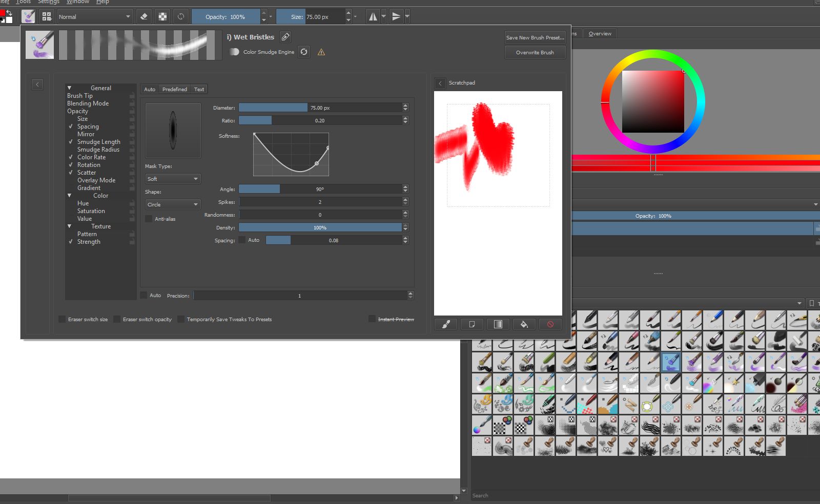
Task: Click the choose brush preset grid icon
Action: pos(47,17)
